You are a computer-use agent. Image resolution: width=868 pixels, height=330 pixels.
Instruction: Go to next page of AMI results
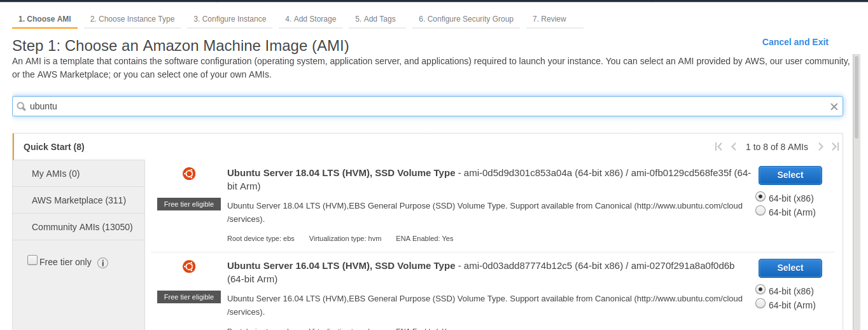pyautogui.click(x=820, y=147)
